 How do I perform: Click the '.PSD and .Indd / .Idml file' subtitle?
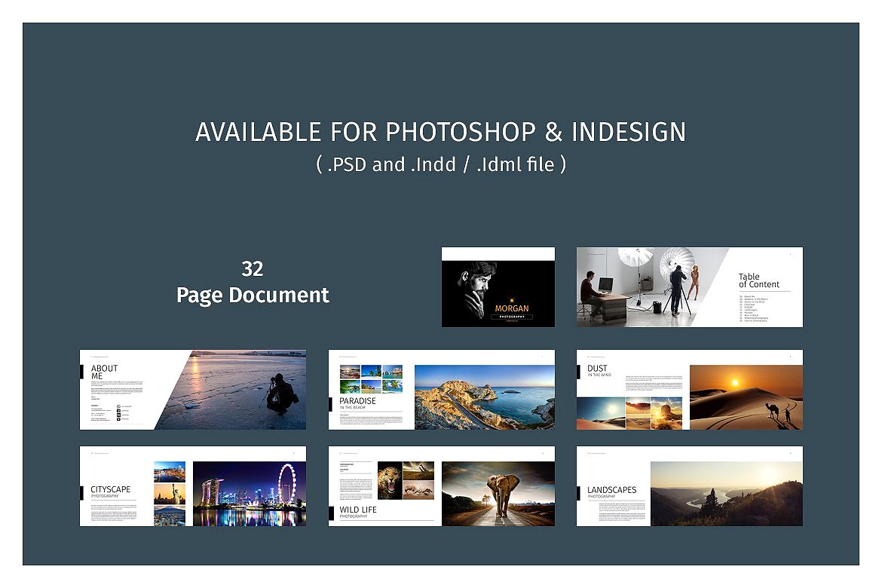(440, 164)
